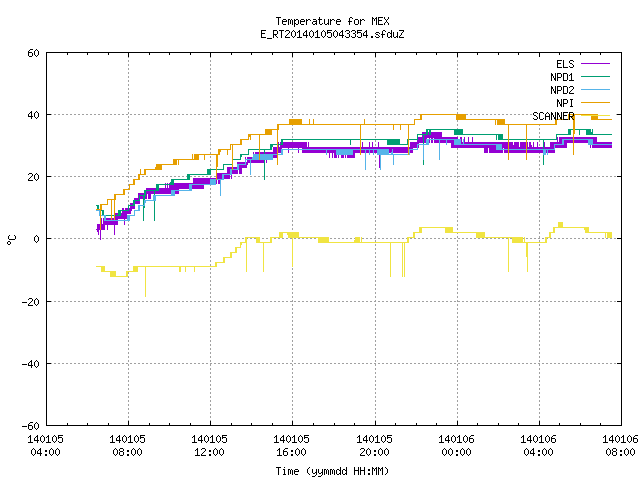
Task: Click the x-axis tick label 140106 04:00
Action: coord(538,445)
